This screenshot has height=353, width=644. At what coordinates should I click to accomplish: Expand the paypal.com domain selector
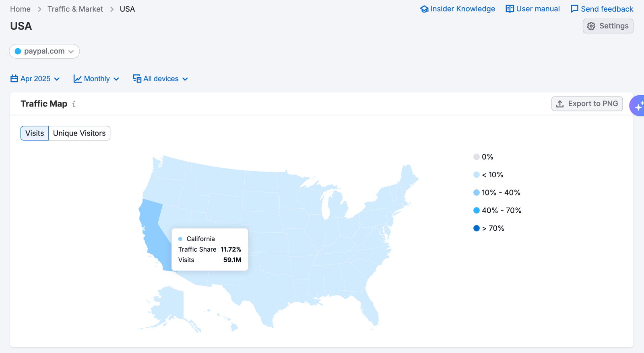click(x=44, y=51)
